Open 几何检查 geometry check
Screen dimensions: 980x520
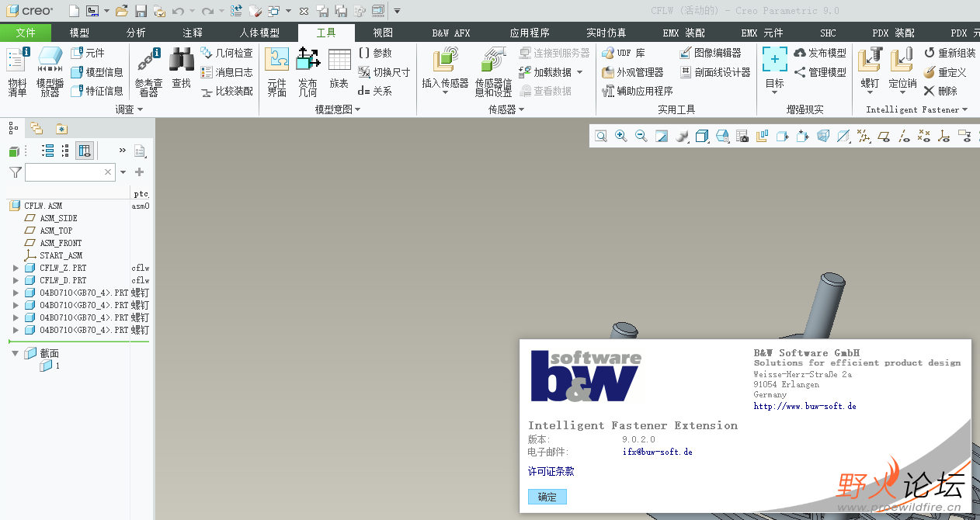pyautogui.click(x=227, y=53)
